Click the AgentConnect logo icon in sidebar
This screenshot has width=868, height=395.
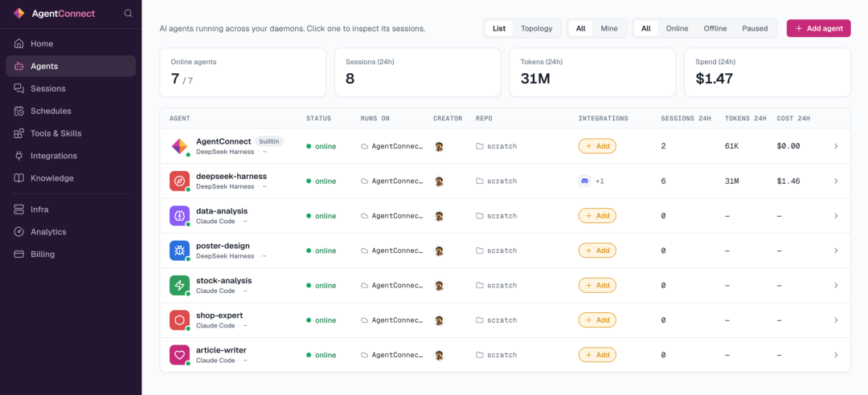(18, 14)
